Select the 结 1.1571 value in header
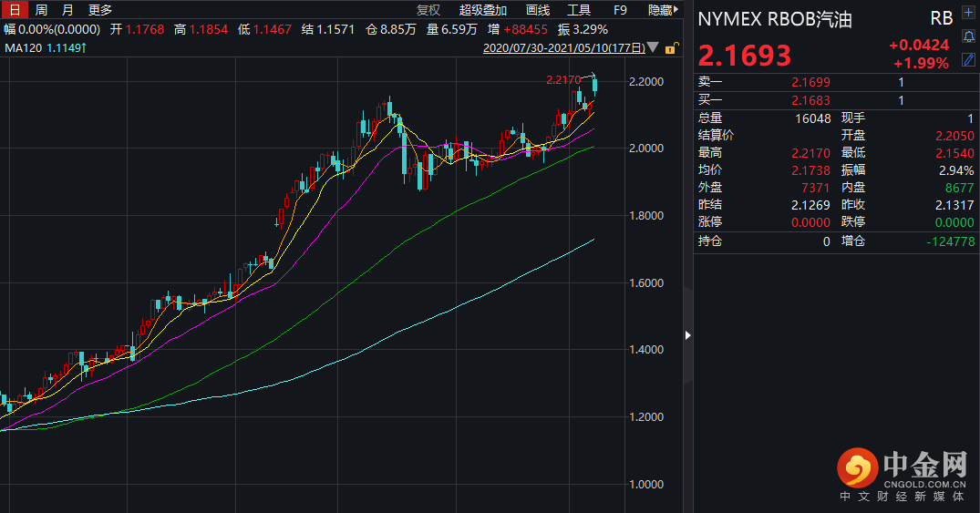The width and height of the screenshot is (980, 513). click(328, 29)
